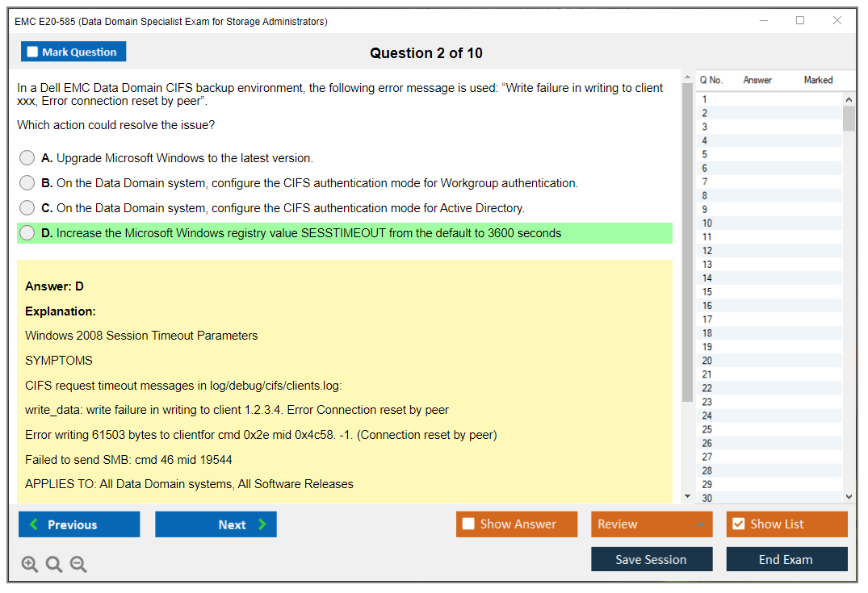The height and width of the screenshot is (593, 868).
Task: Select answer option A radio button
Action: point(27,158)
